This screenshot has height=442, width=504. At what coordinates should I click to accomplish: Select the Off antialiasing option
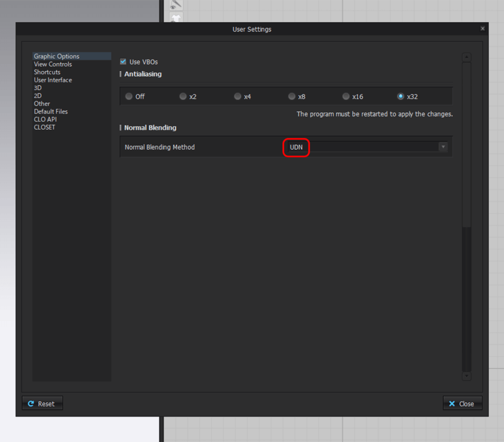(128, 96)
